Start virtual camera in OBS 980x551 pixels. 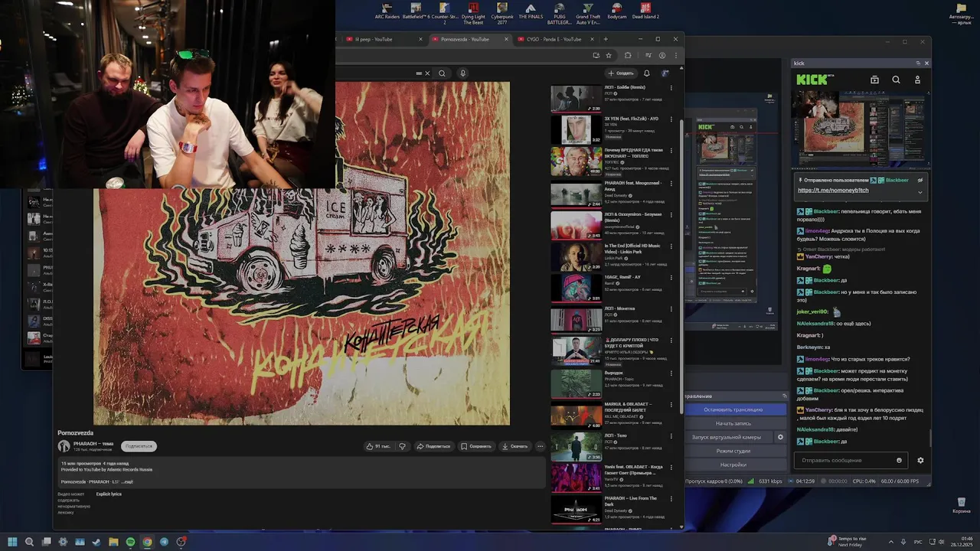pyautogui.click(x=727, y=437)
